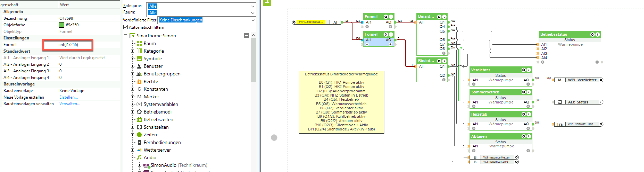The width and height of the screenshot is (644, 172).
Task: Select Schaltzeiten in the tree
Action: tap(156, 127)
